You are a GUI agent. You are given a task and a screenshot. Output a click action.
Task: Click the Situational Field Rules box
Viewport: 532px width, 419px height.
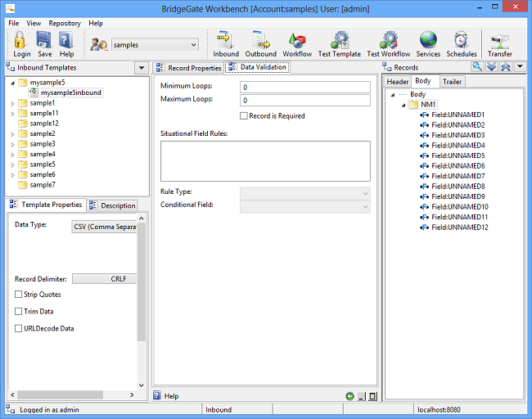[265, 161]
